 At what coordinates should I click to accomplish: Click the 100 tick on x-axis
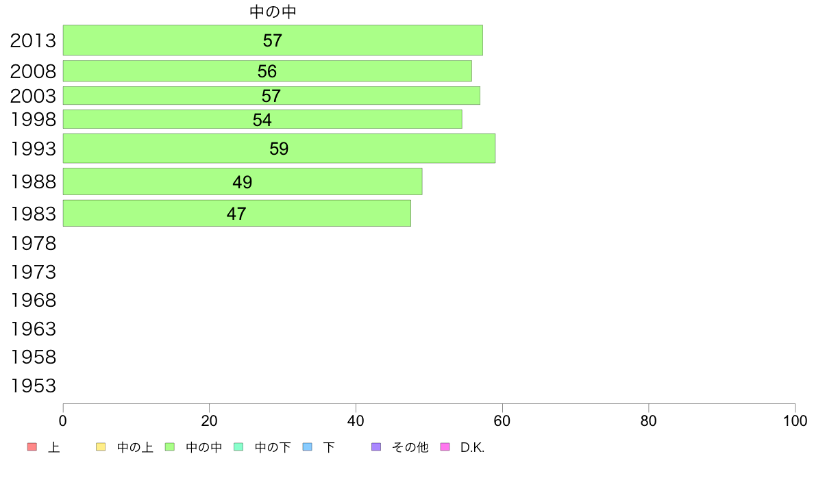(795, 421)
